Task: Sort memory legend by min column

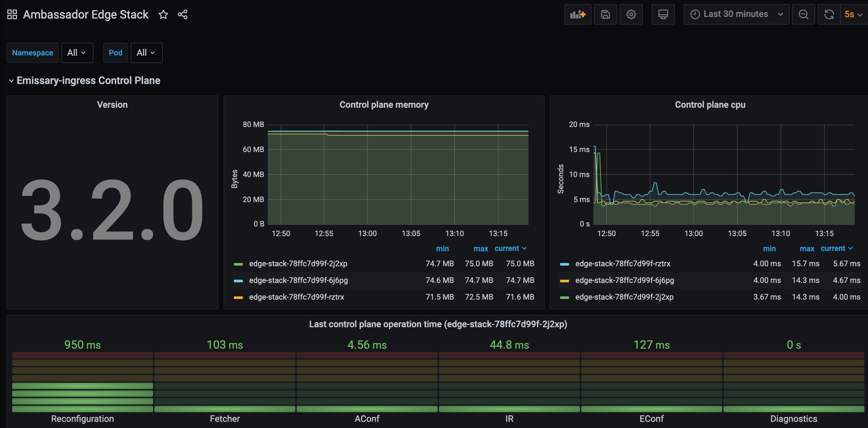Action: 442,248
